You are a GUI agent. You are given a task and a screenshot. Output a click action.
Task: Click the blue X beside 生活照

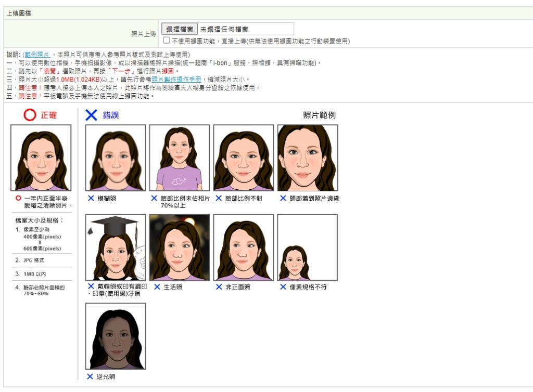pos(155,286)
